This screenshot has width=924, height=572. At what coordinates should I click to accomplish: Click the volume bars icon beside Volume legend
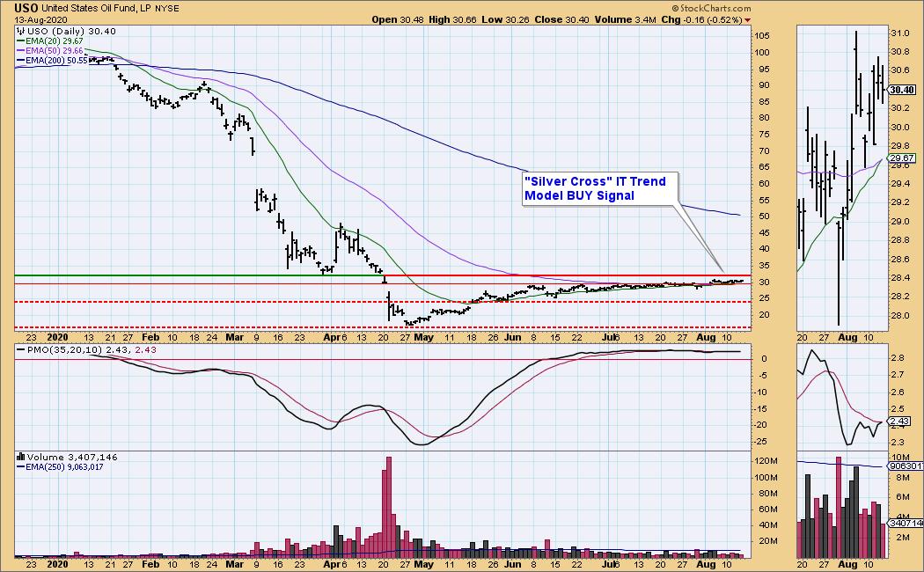[20, 457]
